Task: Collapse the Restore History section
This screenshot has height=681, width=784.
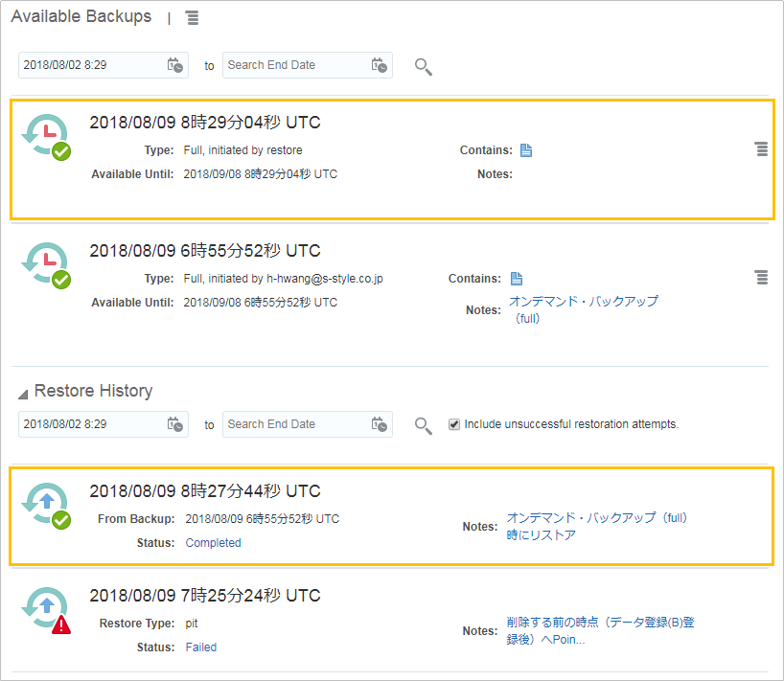Action: click(x=23, y=395)
